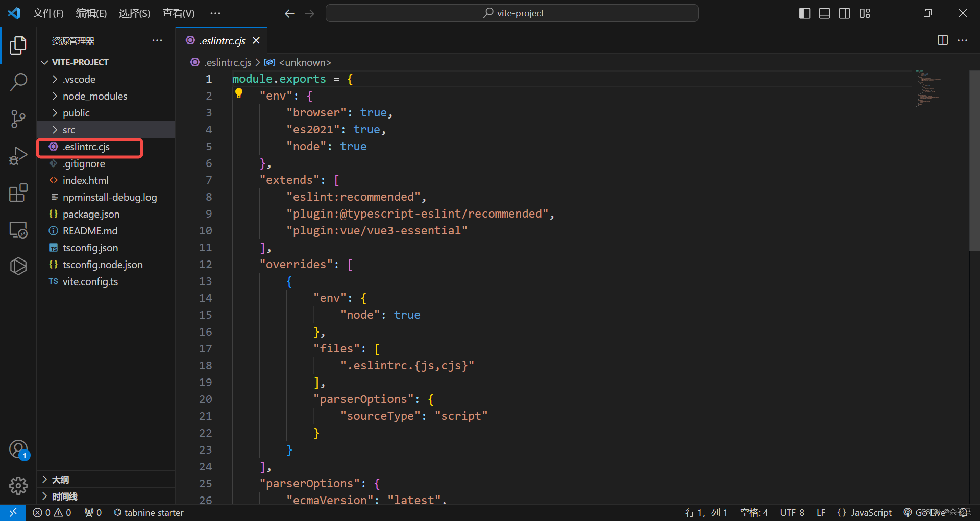This screenshot has width=980, height=521.
Task: Open Run and Debug view
Action: [x=18, y=155]
